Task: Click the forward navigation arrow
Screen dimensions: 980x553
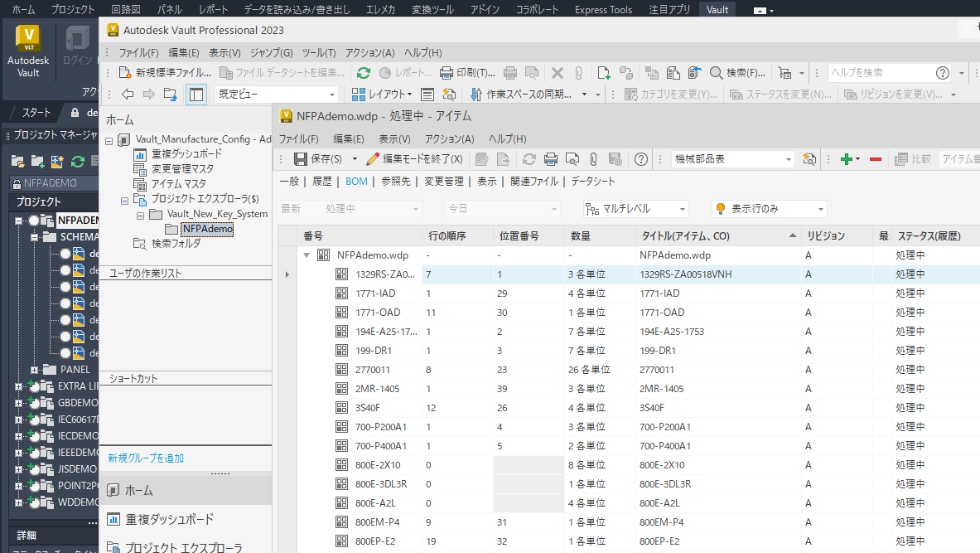Action: [149, 95]
